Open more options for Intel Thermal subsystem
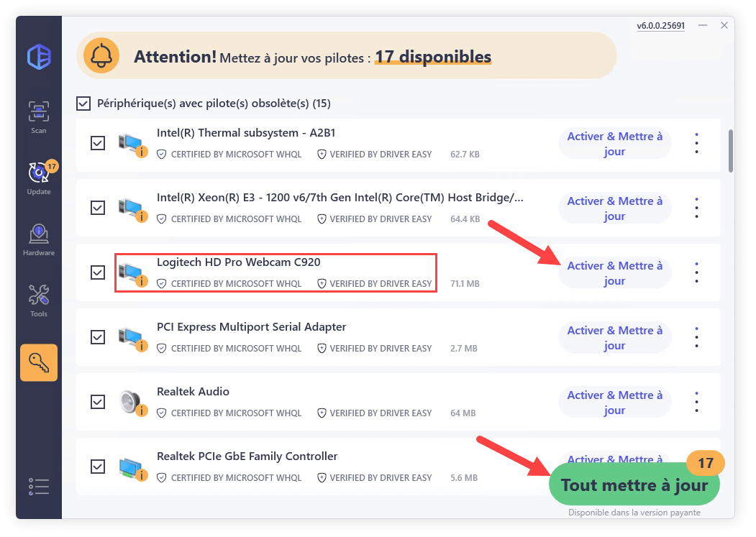The image size is (756, 537). pos(696,143)
